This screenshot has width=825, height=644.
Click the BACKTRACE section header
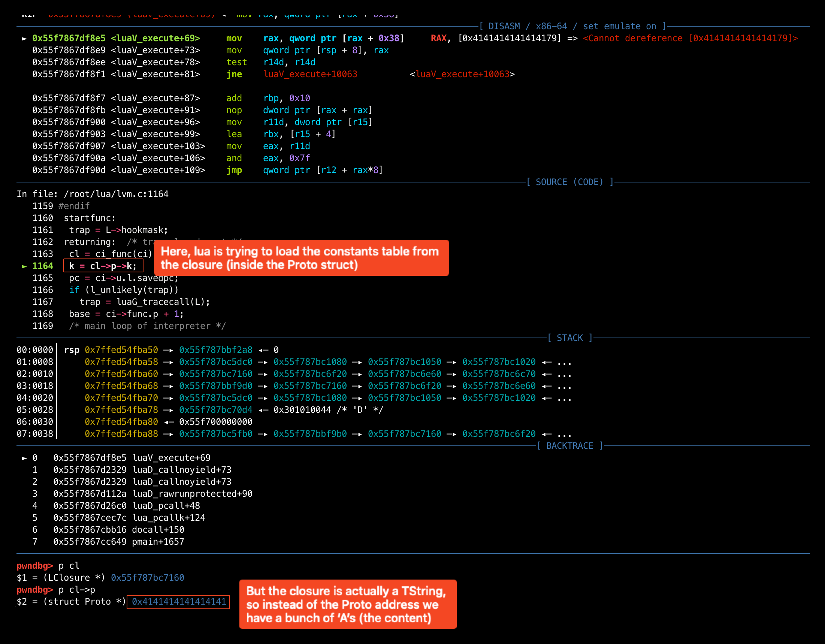click(x=569, y=446)
